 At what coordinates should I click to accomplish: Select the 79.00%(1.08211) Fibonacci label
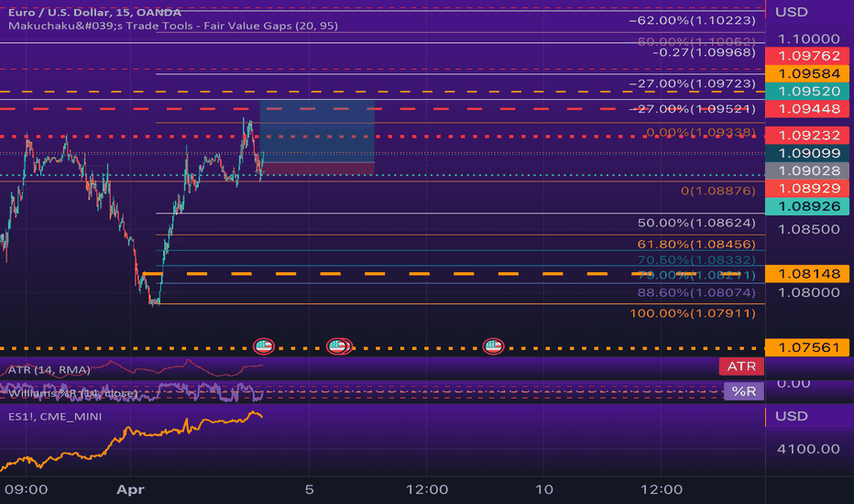696,275
